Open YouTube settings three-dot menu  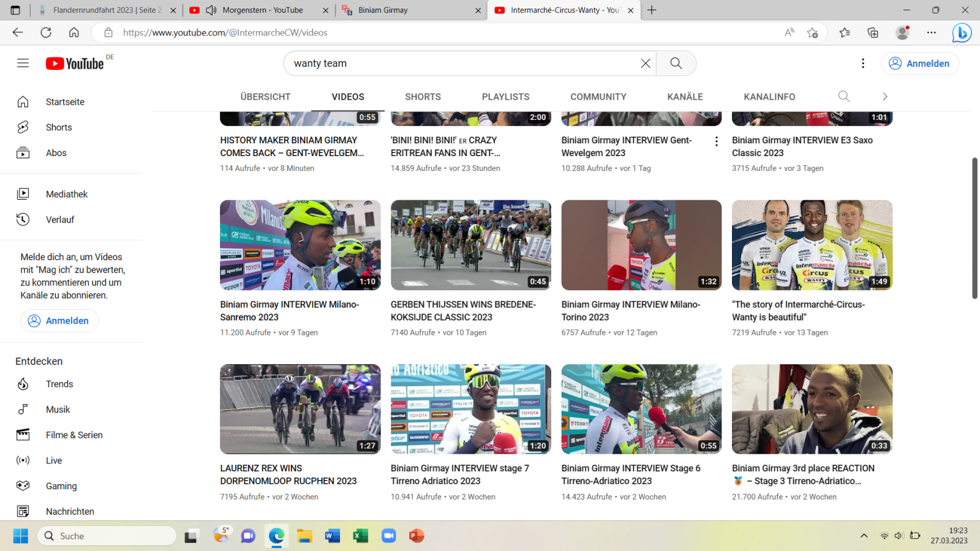click(862, 64)
